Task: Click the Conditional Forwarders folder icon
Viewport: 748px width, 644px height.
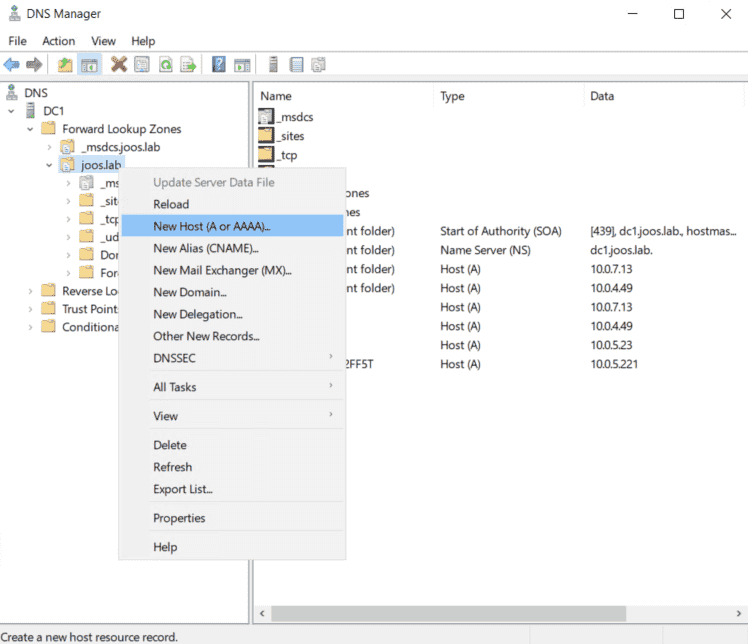Action: pyautogui.click(x=48, y=326)
